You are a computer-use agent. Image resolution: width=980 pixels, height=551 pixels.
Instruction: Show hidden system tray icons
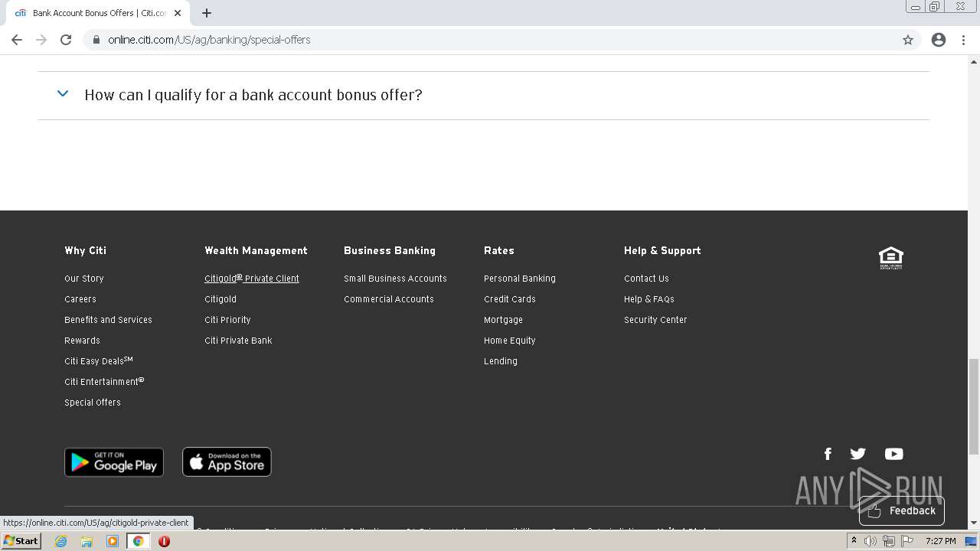click(x=854, y=541)
